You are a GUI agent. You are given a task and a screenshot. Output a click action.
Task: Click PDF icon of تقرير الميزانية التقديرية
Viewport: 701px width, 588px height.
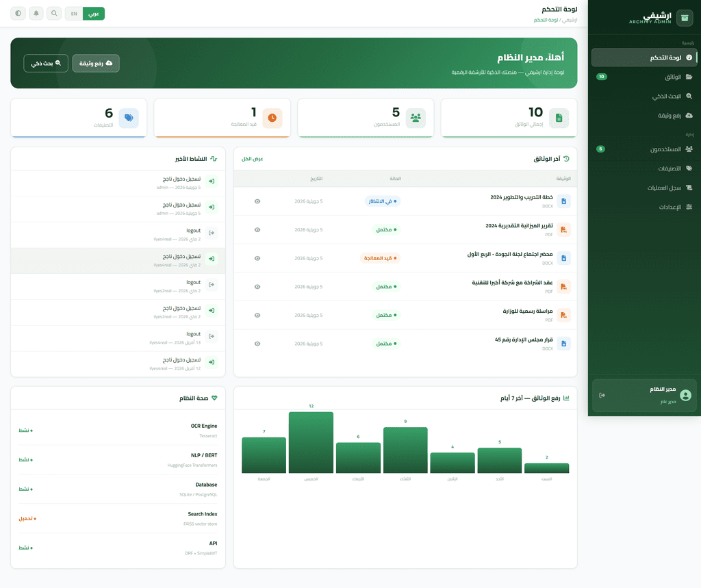coord(564,230)
